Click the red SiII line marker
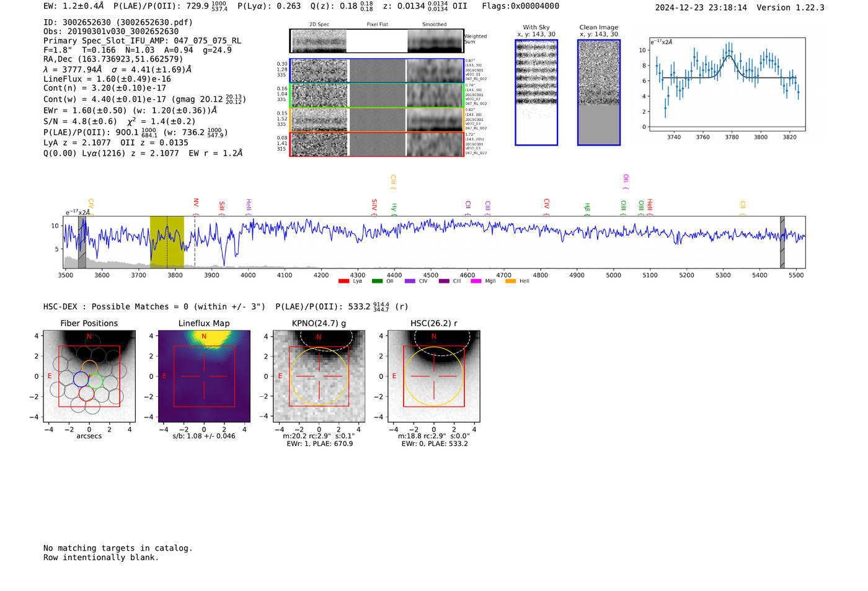Image resolution: width=868 pixels, height=591 pixels. [x=221, y=208]
